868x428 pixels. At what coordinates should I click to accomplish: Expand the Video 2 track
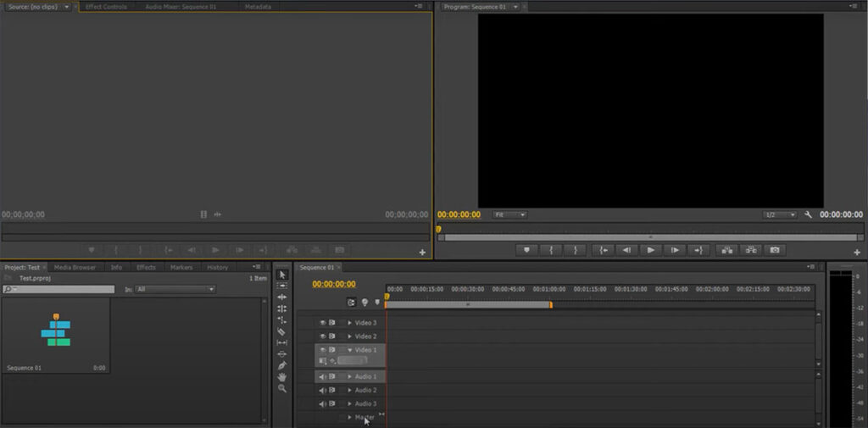pos(349,336)
